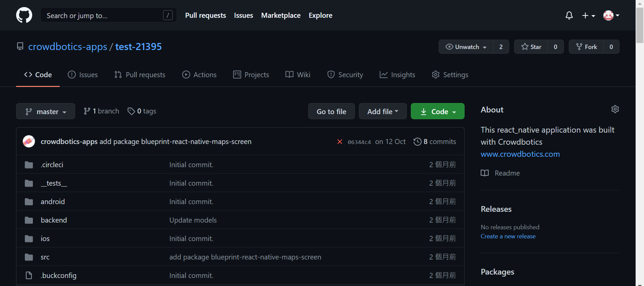The image size is (644, 286).
Task: Open the android folder
Action: tap(53, 202)
